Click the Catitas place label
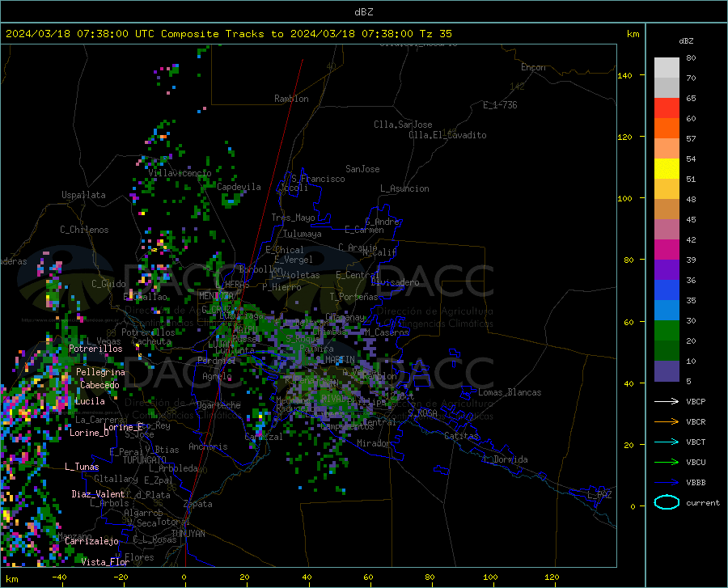 (462, 436)
